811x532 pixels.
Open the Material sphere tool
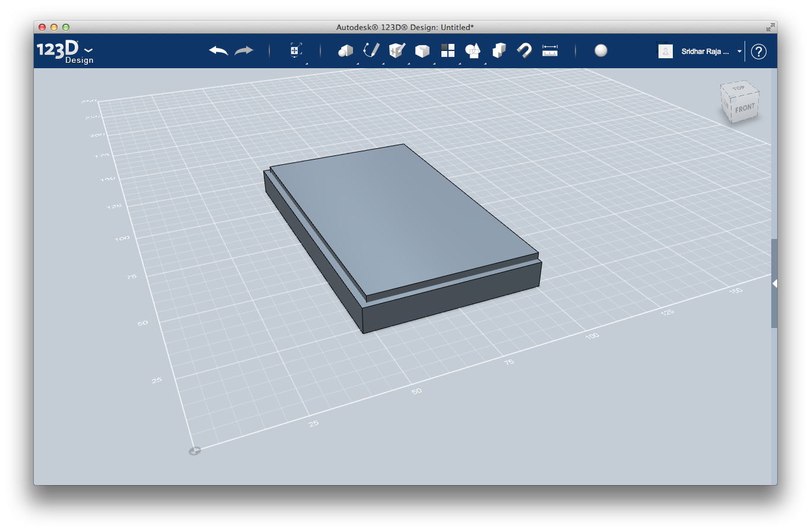[601, 50]
